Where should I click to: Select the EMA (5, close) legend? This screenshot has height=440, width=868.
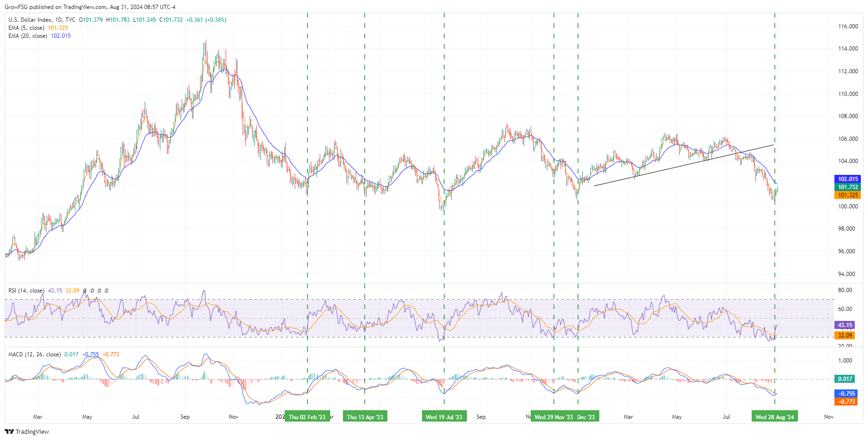tap(26, 28)
